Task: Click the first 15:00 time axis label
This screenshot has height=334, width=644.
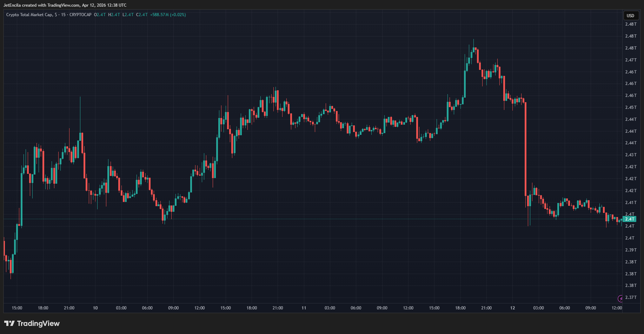Action: click(x=17, y=308)
